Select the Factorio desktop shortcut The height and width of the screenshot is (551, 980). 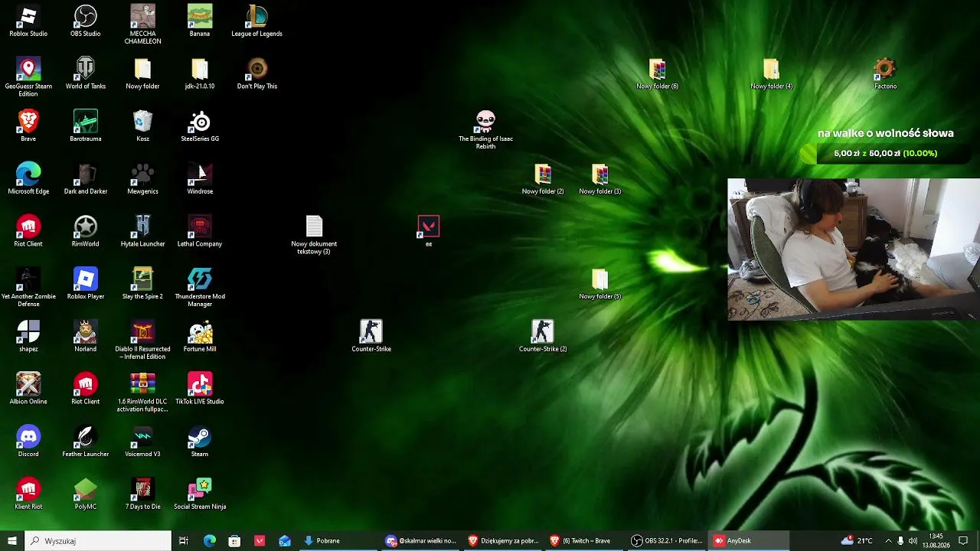click(x=885, y=74)
